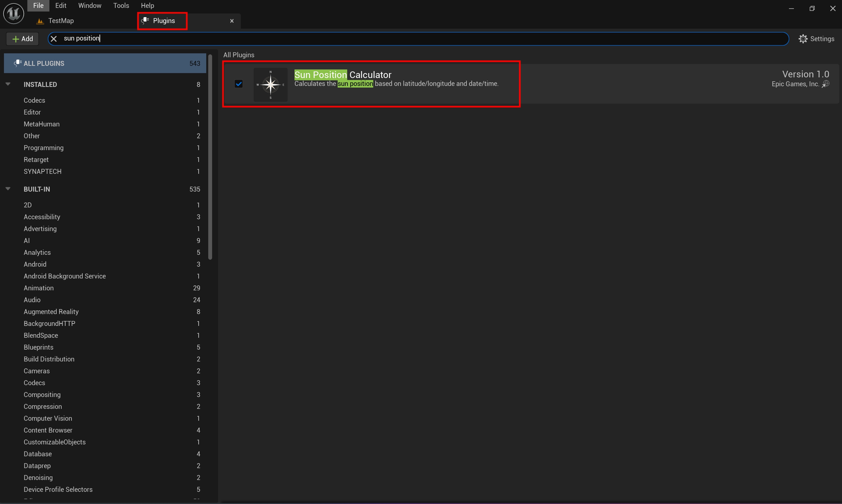The height and width of the screenshot is (504, 842).
Task: Click the TestMap tab icon
Action: click(x=40, y=21)
